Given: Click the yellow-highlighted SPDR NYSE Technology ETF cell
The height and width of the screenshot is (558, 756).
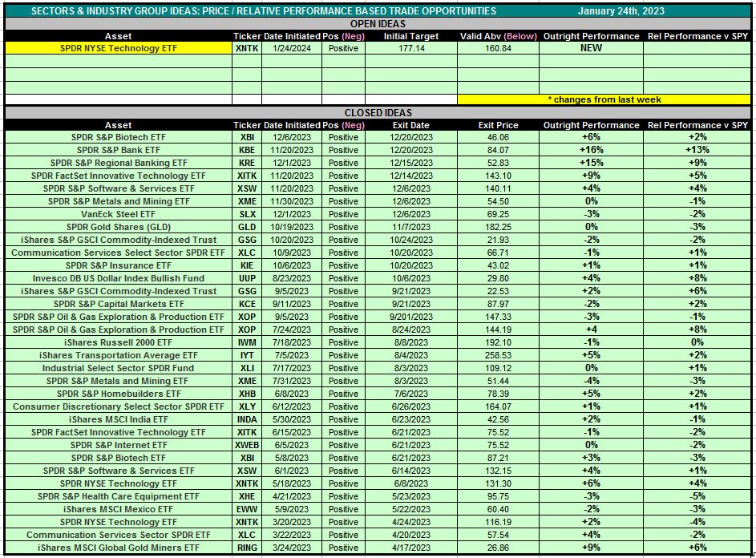Looking at the screenshot, I should tap(119, 48).
